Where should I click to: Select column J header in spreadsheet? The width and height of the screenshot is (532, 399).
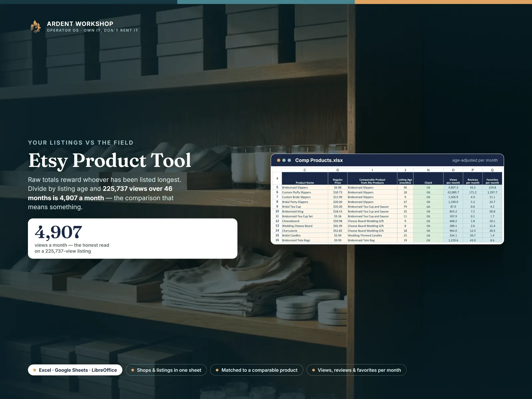pyautogui.click(x=405, y=170)
